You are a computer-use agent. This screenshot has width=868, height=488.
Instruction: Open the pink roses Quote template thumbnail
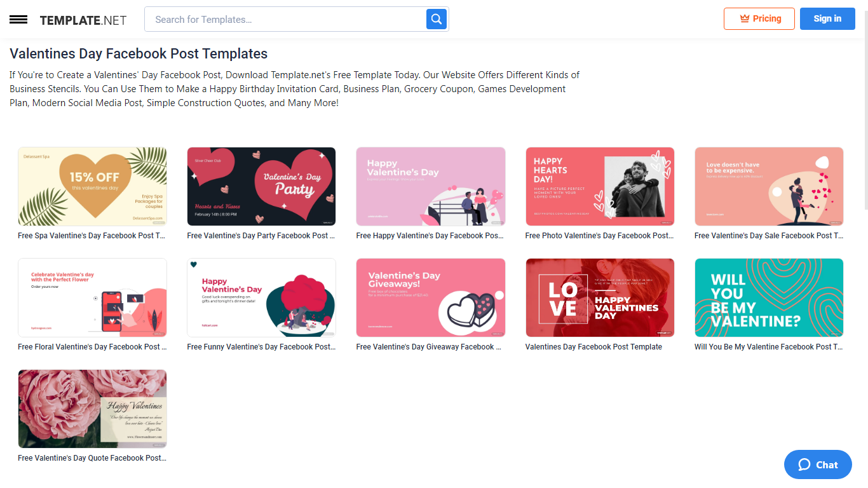pyautogui.click(x=92, y=409)
